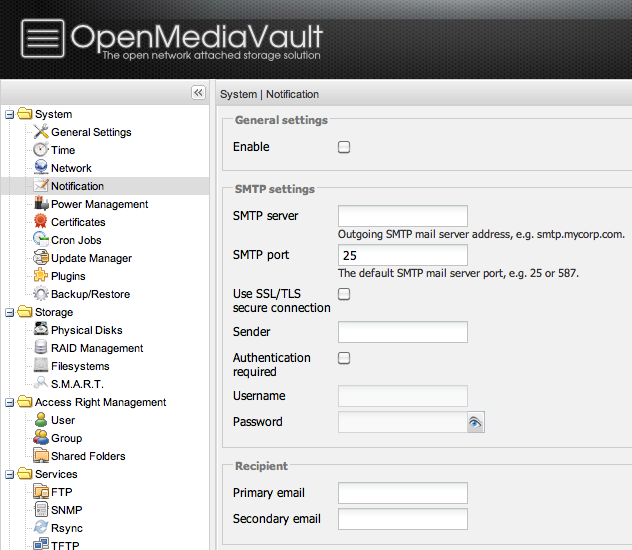632x550 pixels.
Task: Click the RAID Management icon
Action: tap(41, 348)
